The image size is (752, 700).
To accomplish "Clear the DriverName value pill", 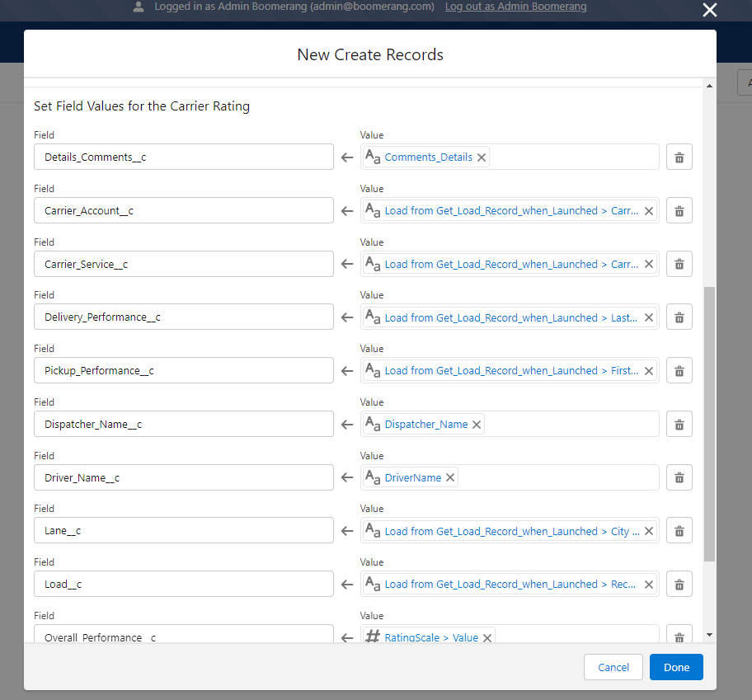I will (450, 477).
